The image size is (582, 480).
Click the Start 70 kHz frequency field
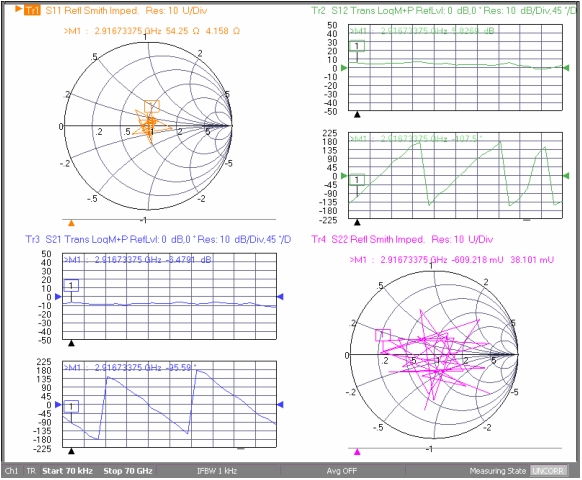[68, 471]
